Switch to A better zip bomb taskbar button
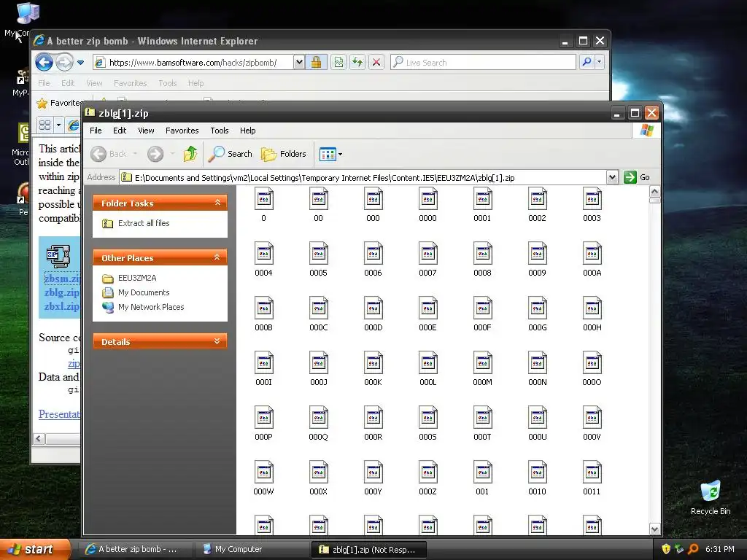This screenshot has width=747, height=560. click(136, 549)
